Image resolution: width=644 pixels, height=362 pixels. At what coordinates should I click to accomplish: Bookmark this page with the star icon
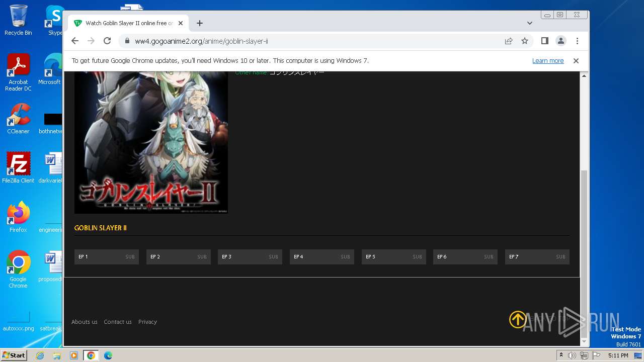coord(525,41)
